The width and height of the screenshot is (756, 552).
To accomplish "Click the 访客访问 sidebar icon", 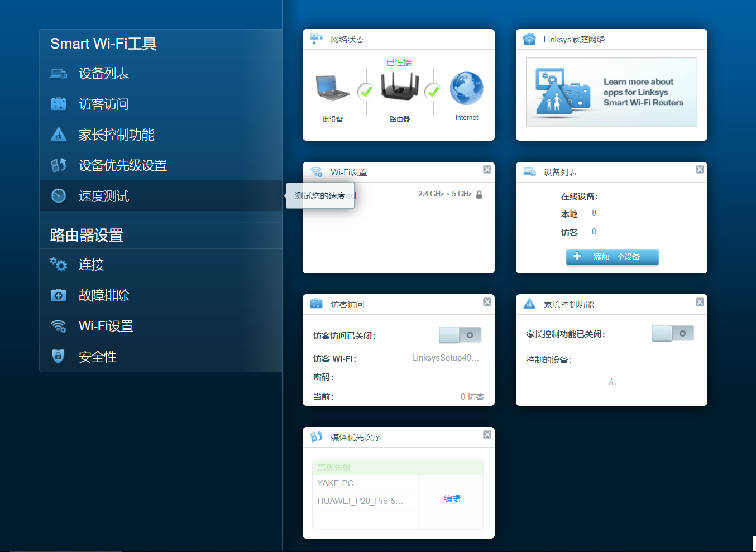I will point(59,104).
